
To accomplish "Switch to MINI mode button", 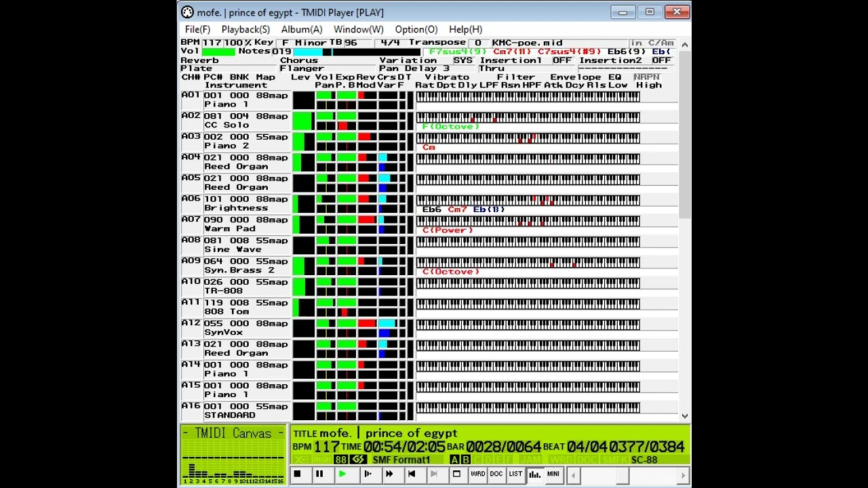I will click(x=553, y=474).
